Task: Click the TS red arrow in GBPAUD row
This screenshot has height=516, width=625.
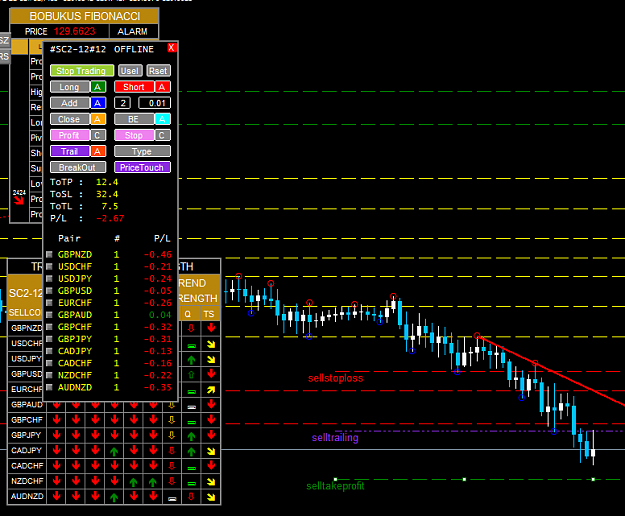Action: 211,404
